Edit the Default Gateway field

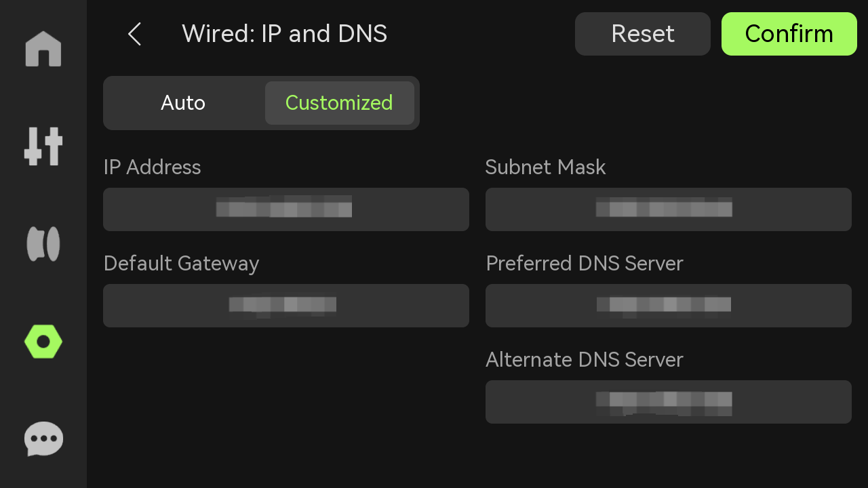tap(286, 306)
